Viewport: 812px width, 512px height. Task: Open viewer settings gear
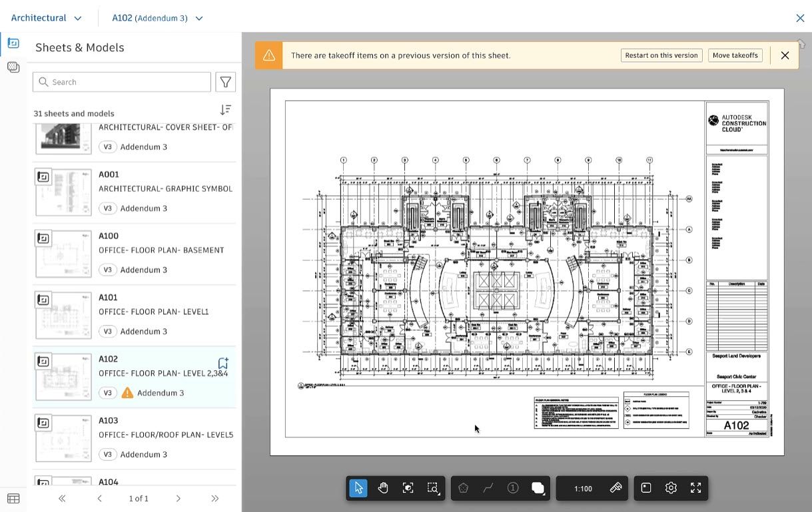pos(671,488)
